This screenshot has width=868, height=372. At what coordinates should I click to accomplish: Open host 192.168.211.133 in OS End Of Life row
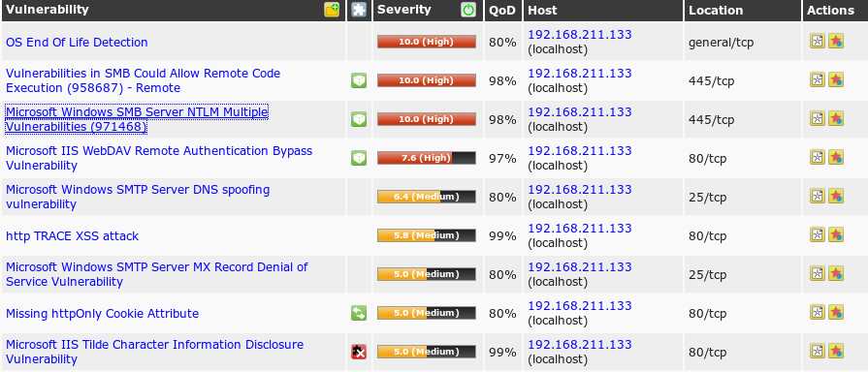click(x=580, y=34)
